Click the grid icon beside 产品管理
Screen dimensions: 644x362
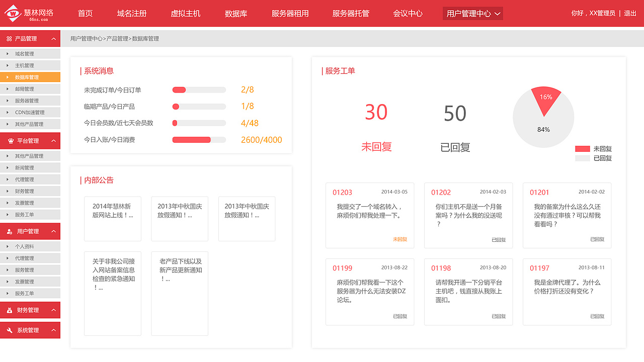point(9,38)
